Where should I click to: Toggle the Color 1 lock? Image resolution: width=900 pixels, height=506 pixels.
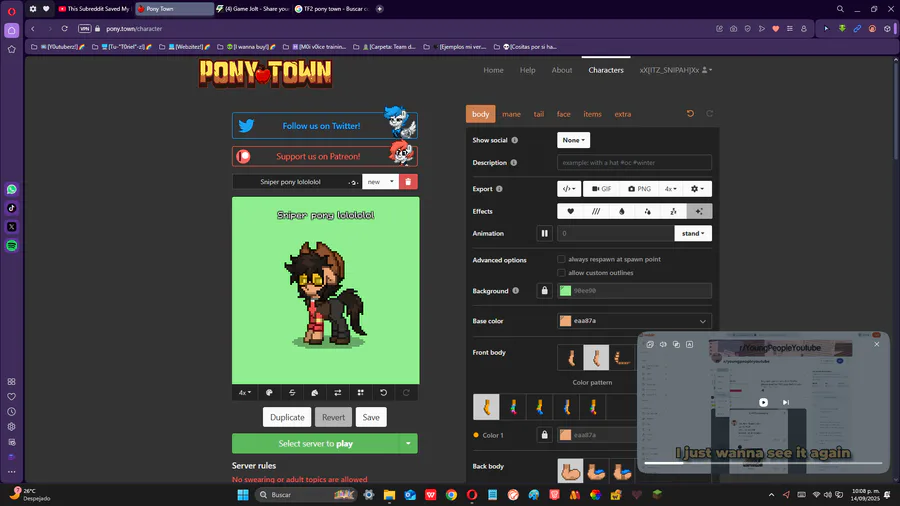click(545, 435)
